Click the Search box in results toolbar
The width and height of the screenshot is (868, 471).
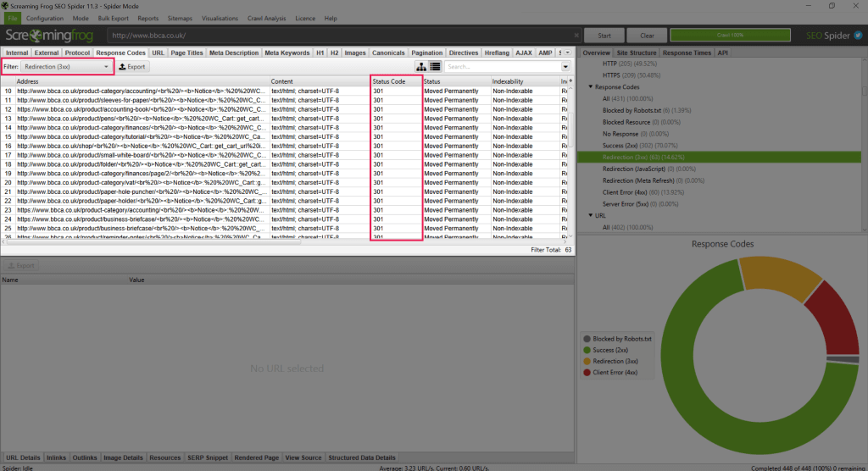coord(503,67)
